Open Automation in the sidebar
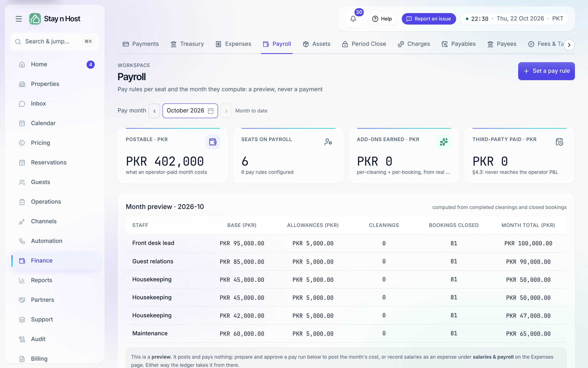The height and width of the screenshot is (368, 588). click(55, 241)
